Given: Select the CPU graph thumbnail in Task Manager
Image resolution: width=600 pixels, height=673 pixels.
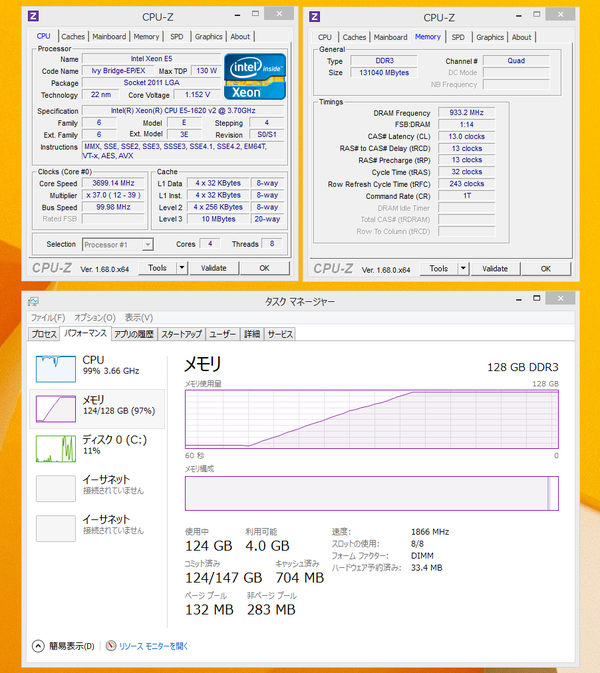Looking at the screenshot, I should (56, 369).
